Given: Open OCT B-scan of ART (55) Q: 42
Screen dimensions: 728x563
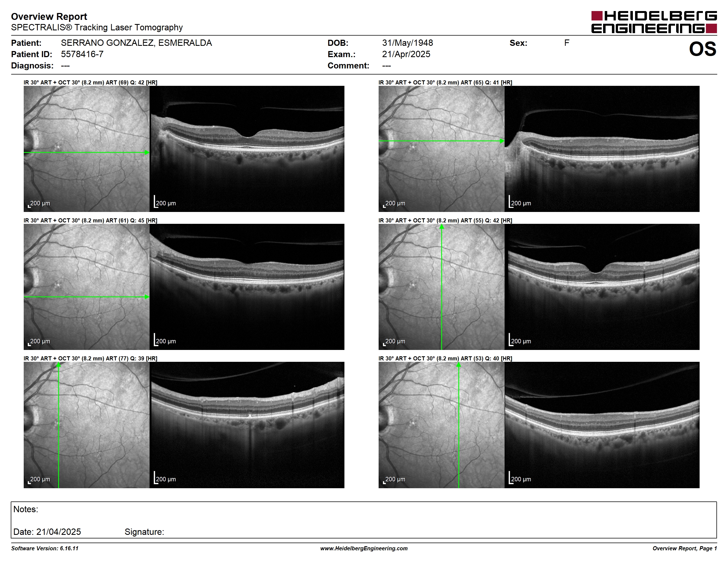Looking at the screenshot, I should tap(602, 287).
